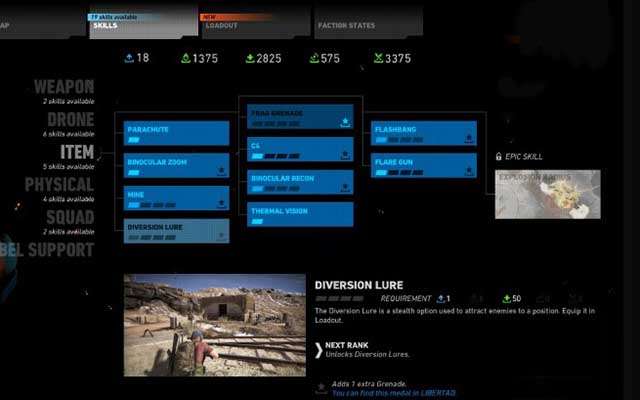Click the Frag Grenade rank progress pips
Viewport: 640px width, 400px height.
click(x=276, y=123)
